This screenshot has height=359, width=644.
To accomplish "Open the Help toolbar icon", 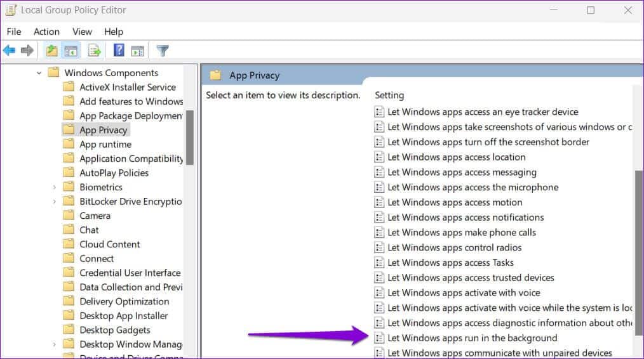I will click(x=119, y=51).
